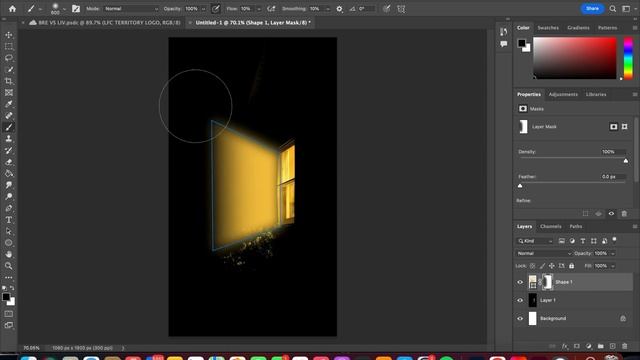Enable airbrush-style build-up
Screen dimensions: 640x360
click(x=271, y=9)
